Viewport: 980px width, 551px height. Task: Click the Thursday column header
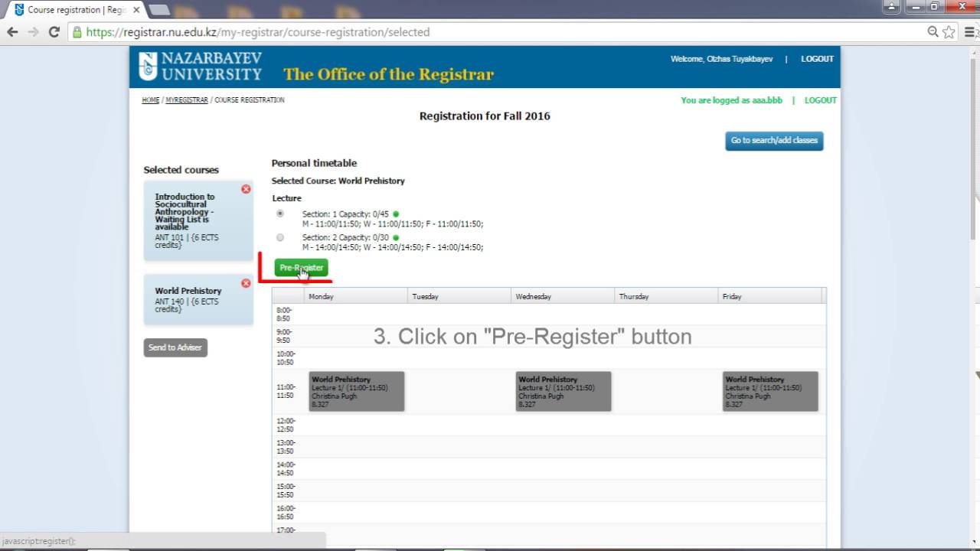[666, 296]
